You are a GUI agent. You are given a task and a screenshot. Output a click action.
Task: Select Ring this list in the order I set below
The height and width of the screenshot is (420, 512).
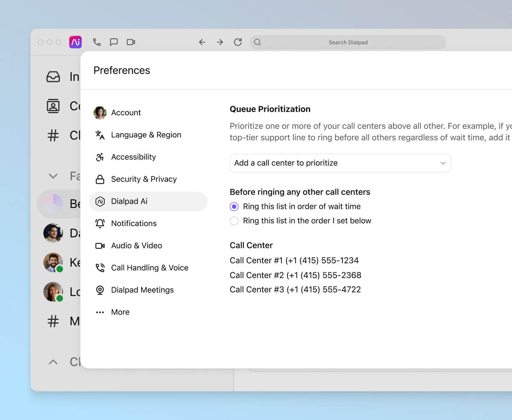[234, 221]
